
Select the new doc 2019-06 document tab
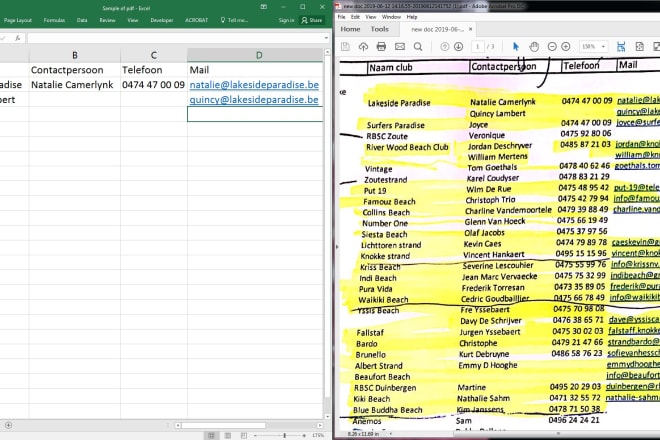pyautogui.click(x=437, y=29)
